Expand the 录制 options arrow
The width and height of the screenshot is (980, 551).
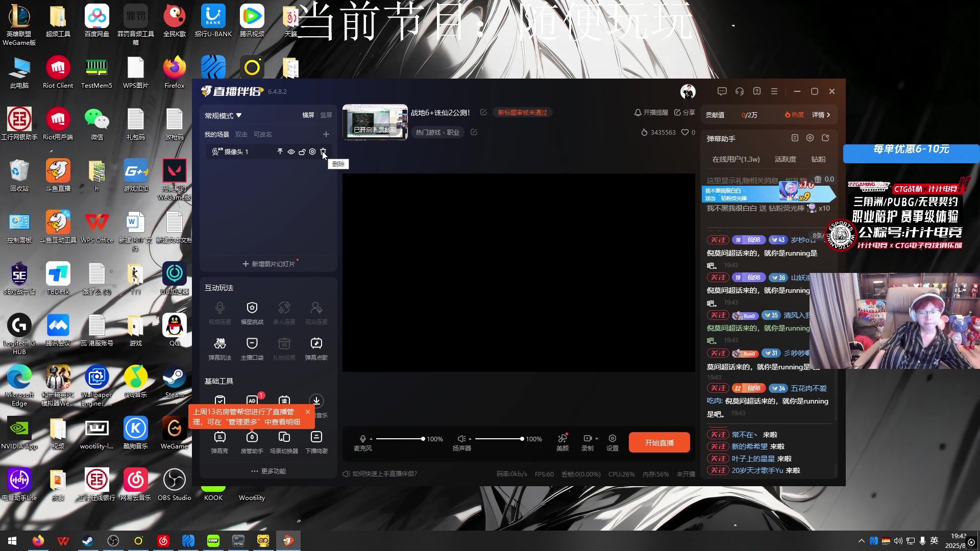tap(597, 438)
